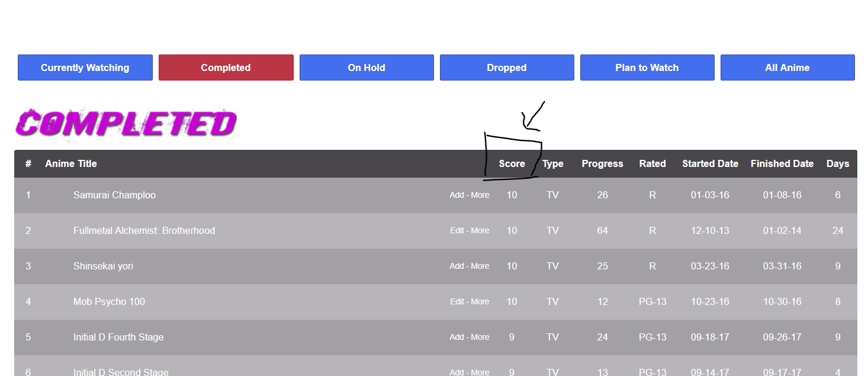Click row number 3 beside Shinsekai yori
Screen dimensions: 868x376
tap(28, 266)
